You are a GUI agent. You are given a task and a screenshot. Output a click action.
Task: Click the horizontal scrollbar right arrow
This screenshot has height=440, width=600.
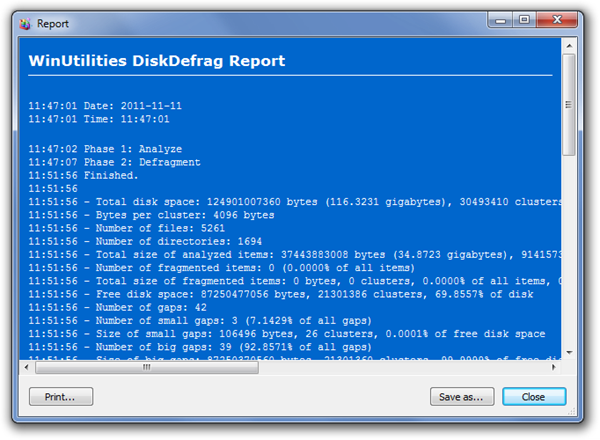[553, 367]
